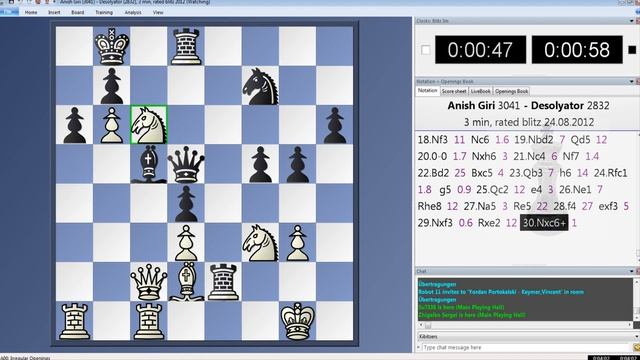640x360 pixels.
Task: Click the white pawn on b6
Action: [111, 125]
